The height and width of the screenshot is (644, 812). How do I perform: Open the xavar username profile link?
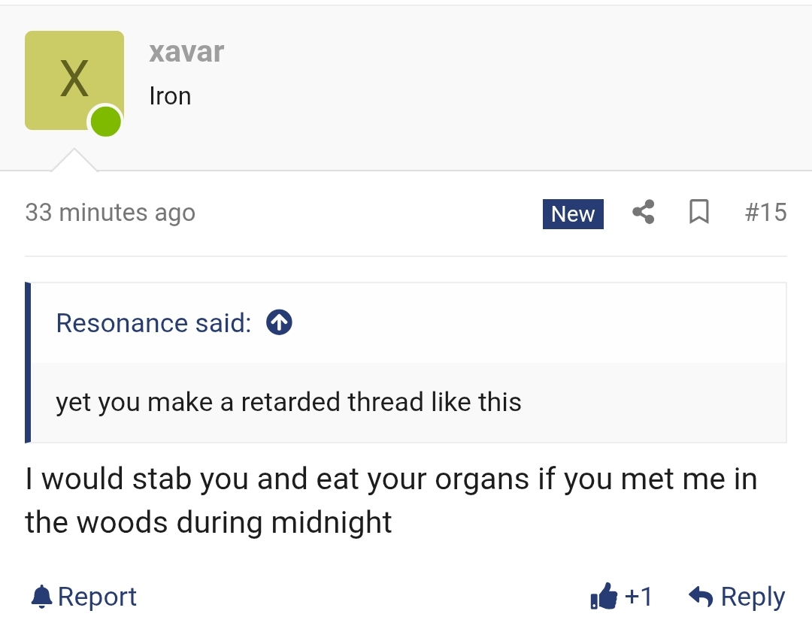pyautogui.click(x=186, y=52)
